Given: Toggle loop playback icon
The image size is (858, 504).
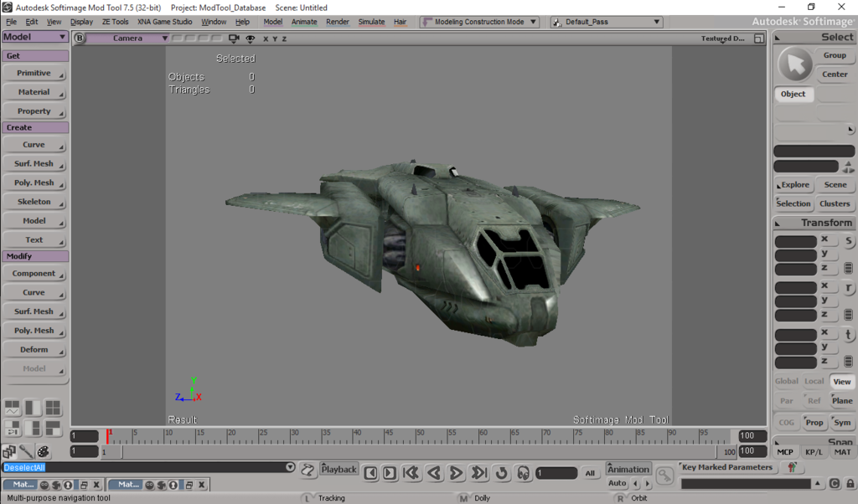Looking at the screenshot, I should pos(501,473).
